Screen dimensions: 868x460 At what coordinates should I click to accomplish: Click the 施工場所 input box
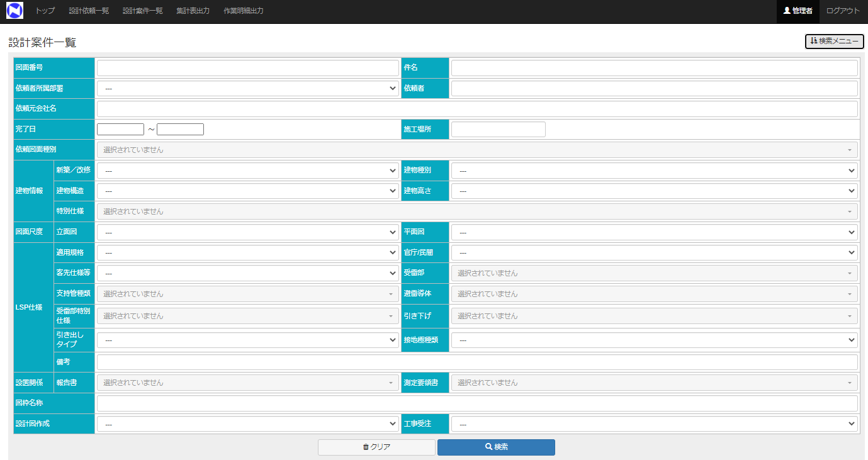498,129
